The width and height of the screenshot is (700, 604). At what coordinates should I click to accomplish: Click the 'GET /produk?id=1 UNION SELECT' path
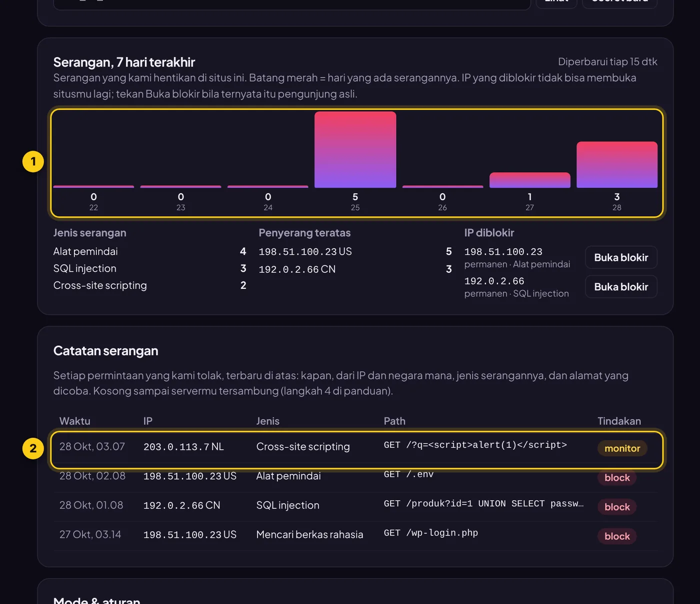coord(483,503)
